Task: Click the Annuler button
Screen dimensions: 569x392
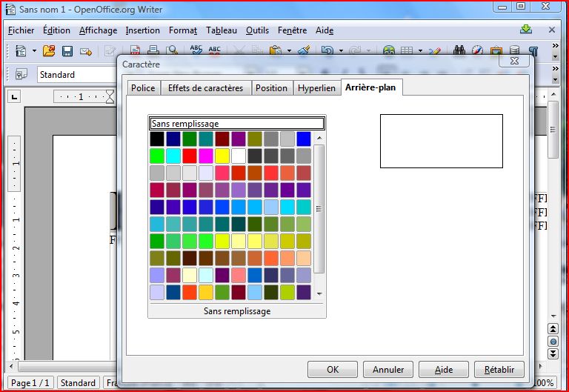Action: 388,370
